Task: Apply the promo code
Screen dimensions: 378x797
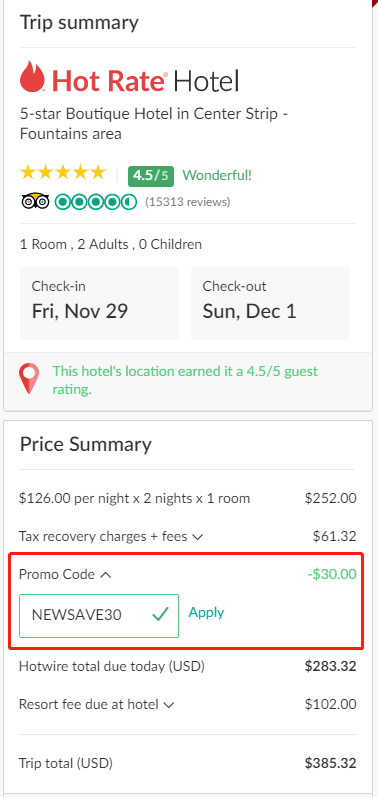Action: point(206,612)
